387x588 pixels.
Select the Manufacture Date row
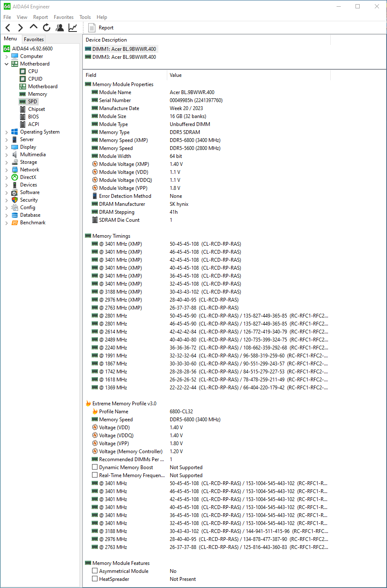click(x=206, y=108)
